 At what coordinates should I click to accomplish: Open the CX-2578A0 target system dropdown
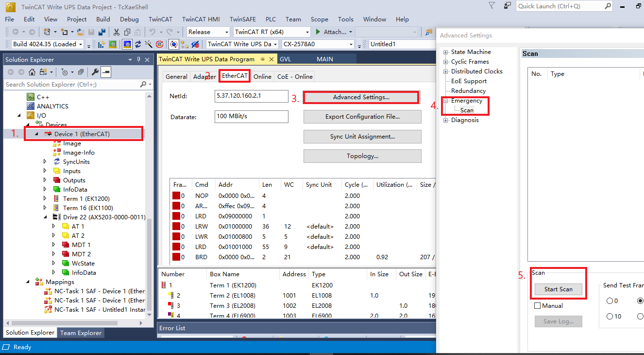[x=350, y=44]
